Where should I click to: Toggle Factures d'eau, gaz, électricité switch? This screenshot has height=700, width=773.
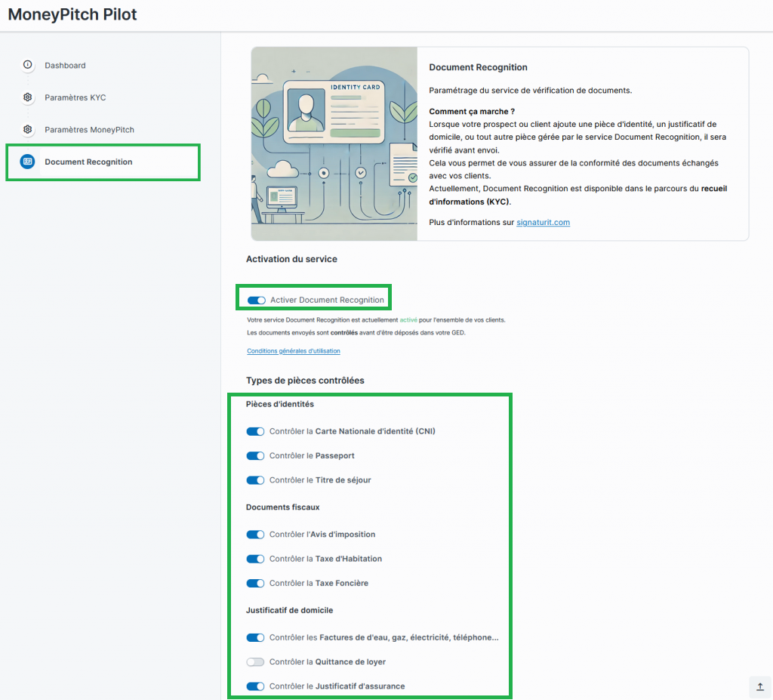click(256, 638)
